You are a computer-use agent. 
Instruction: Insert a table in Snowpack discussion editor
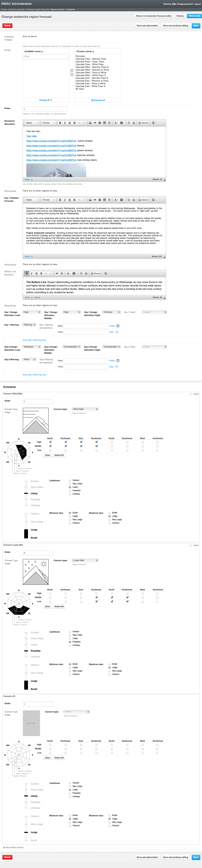104,123
